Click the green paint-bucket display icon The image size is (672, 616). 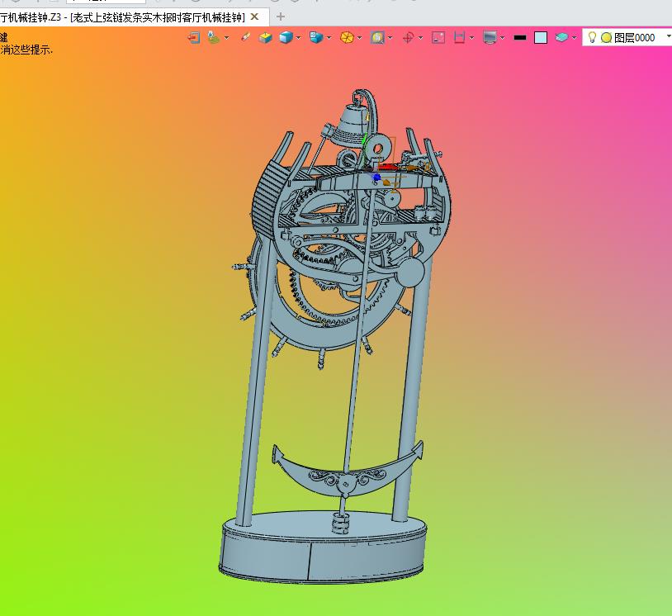coord(214,38)
